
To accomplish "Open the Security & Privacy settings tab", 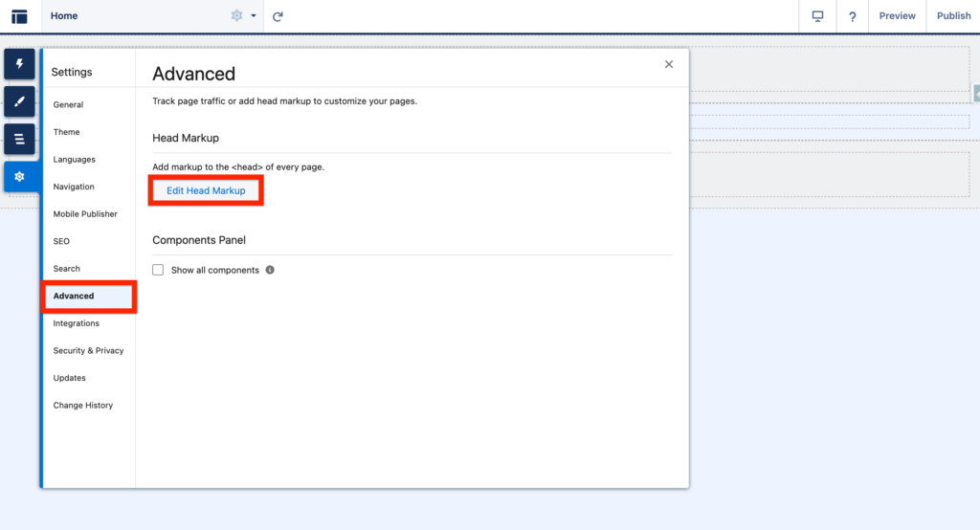I will 88,351.
